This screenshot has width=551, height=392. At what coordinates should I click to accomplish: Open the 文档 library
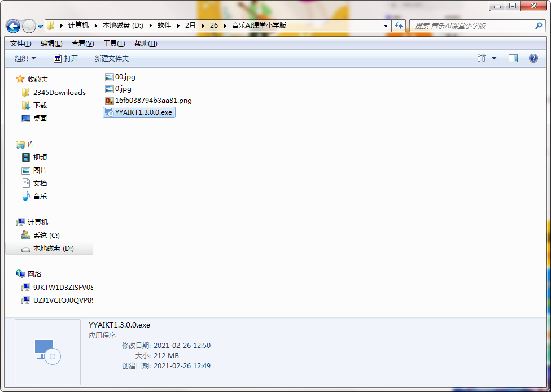coord(40,184)
